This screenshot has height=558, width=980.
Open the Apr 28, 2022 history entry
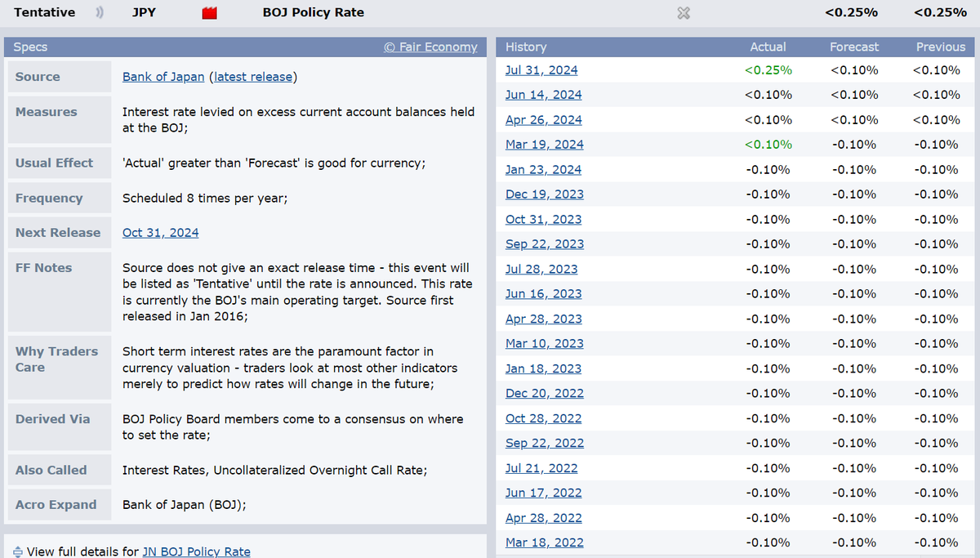click(x=544, y=519)
